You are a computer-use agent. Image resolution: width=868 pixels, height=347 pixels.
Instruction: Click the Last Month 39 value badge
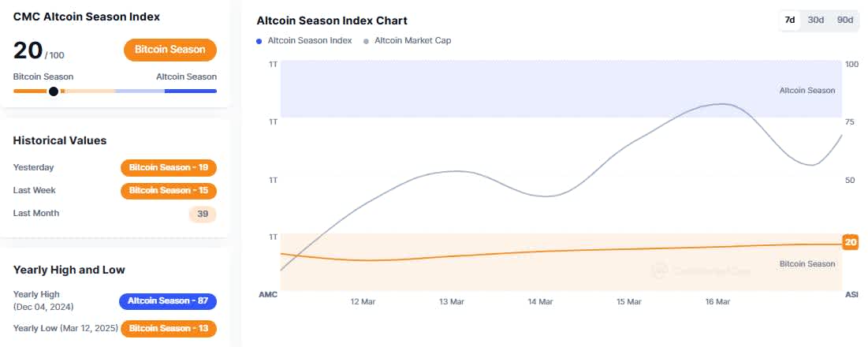[203, 214]
